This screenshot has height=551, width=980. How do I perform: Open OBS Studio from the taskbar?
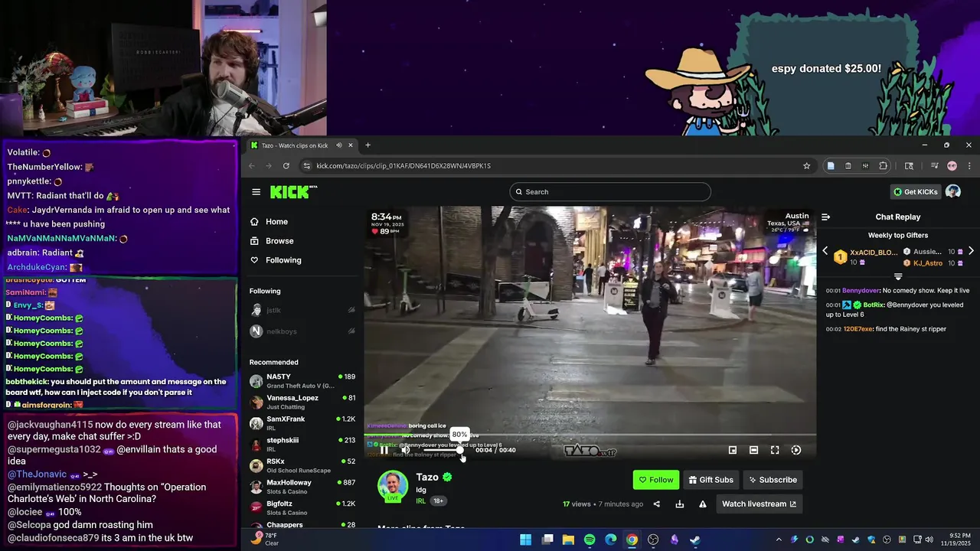653,540
